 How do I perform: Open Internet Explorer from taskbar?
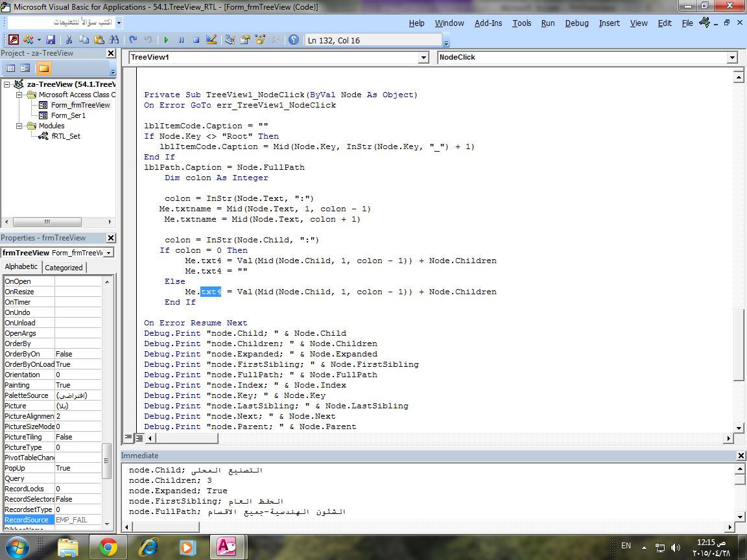click(x=148, y=547)
